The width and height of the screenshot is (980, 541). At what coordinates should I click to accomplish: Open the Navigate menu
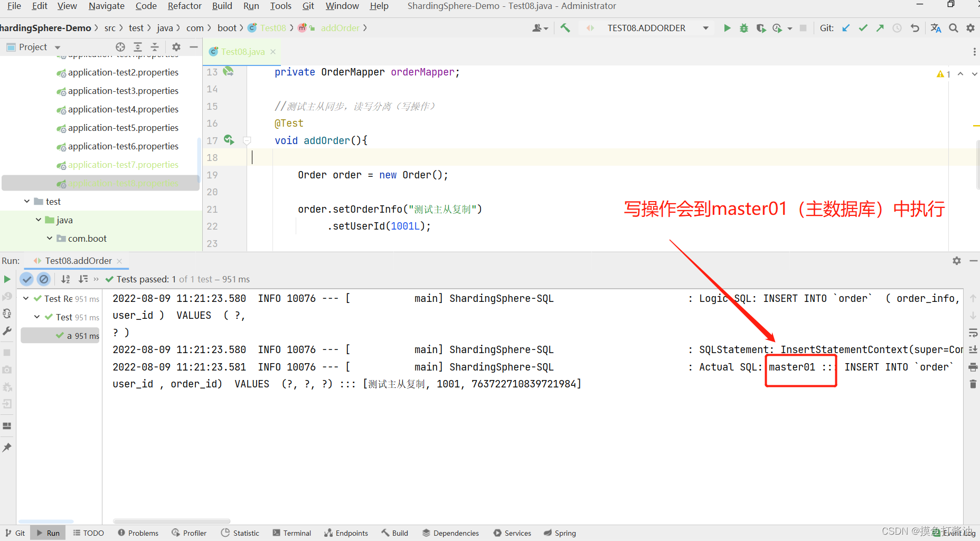pos(107,6)
